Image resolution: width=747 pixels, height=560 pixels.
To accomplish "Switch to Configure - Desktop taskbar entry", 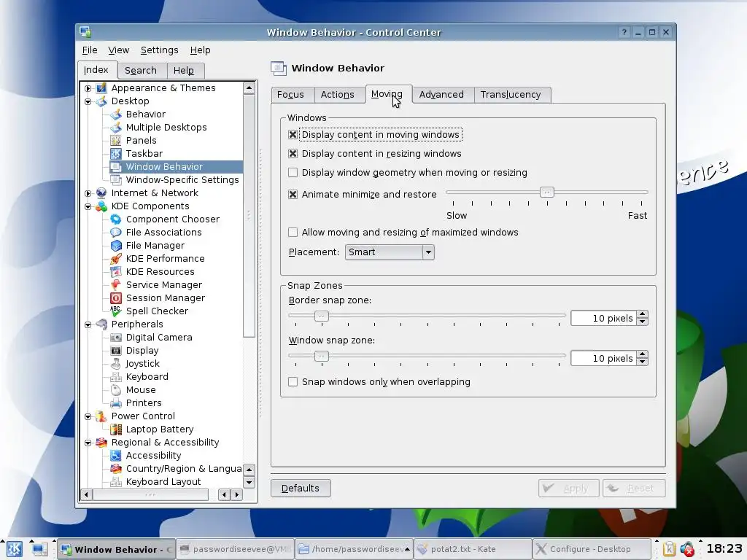I will (592, 549).
